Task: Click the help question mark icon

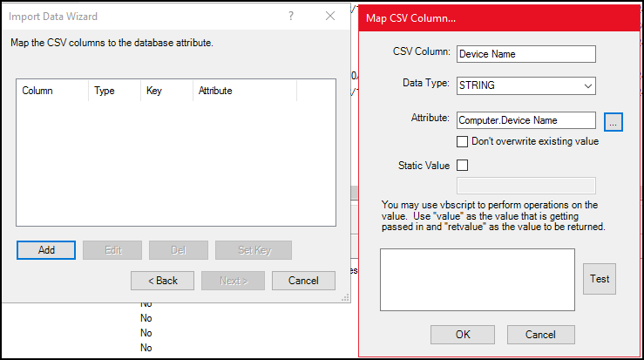Action: (x=291, y=17)
